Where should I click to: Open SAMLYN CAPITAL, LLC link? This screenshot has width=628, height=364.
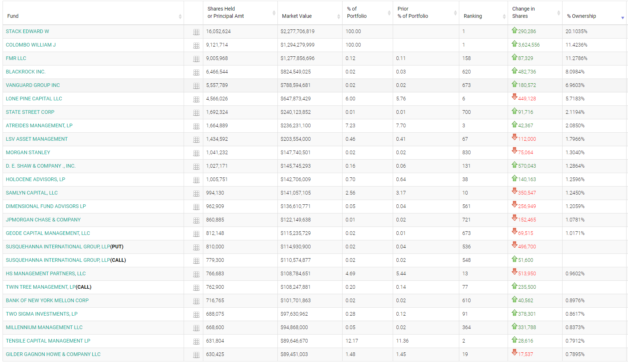(32, 193)
